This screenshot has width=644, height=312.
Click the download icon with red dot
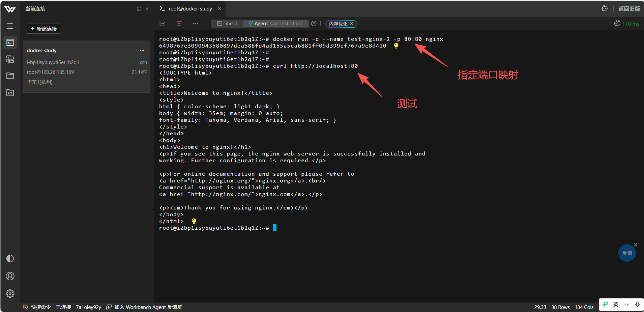point(179,23)
